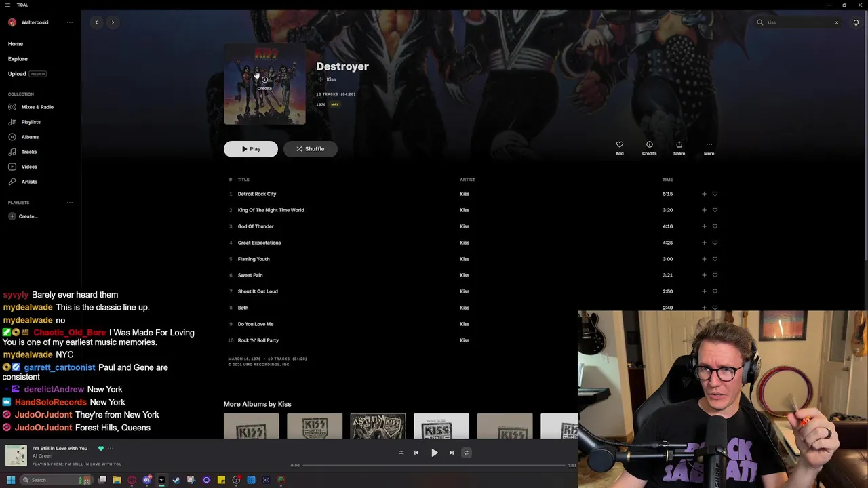Image resolution: width=868 pixels, height=488 pixels.
Task: Open the Opera browser icon on the taskbar
Action: tap(132, 480)
